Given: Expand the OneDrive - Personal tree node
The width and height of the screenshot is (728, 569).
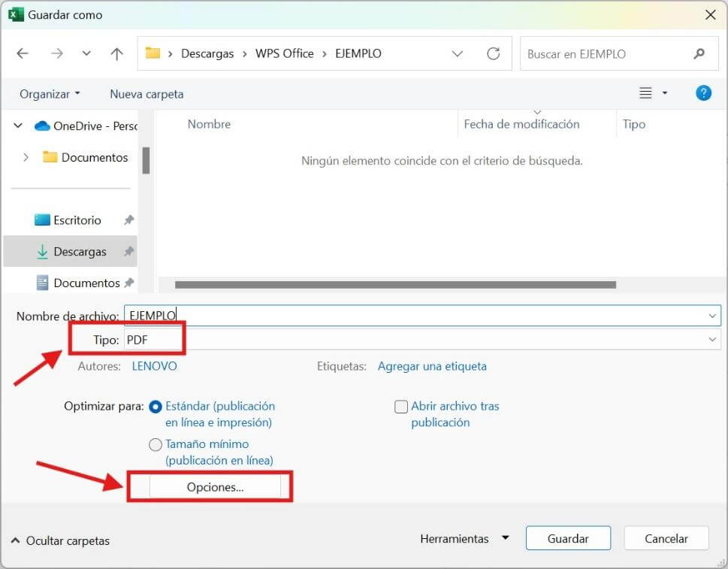Looking at the screenshot, I should 17,126.
